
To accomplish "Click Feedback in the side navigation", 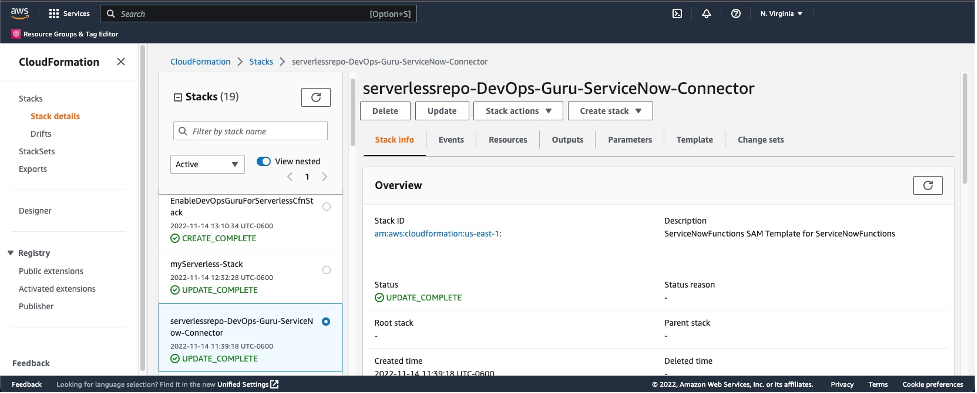I will (x=31, y=363).
